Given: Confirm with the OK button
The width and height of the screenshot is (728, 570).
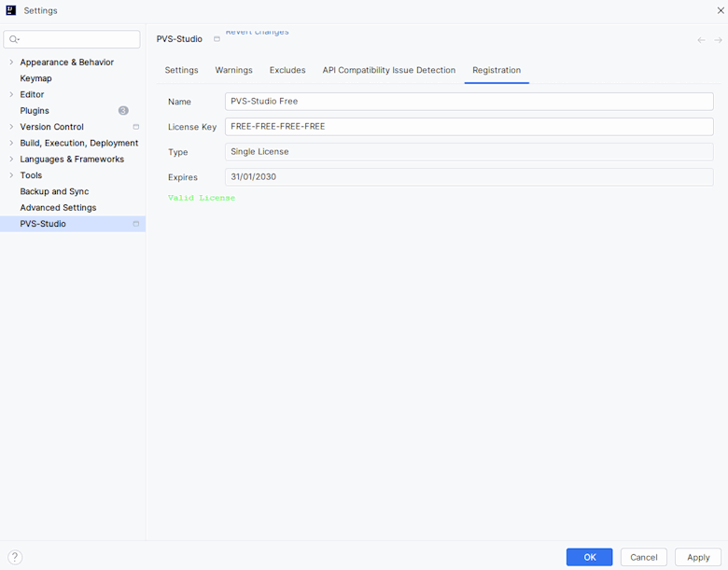Looking at the screenshot, I should tap(590, 557).
